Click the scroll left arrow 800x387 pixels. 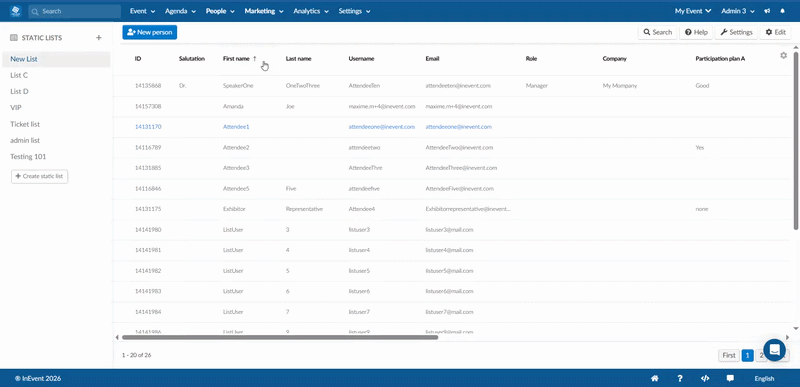click(117, 337)
